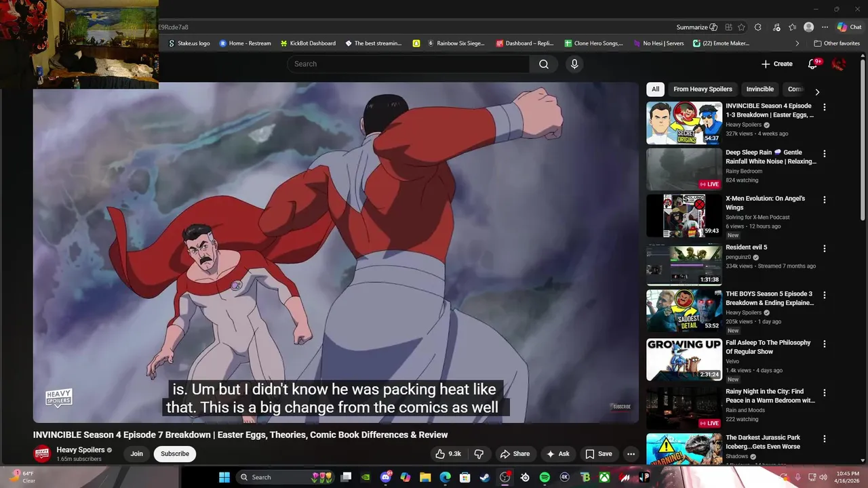868x488 pixels.
Task: Open options for The Darkest Jurassic Park video
Action: (x=825, y=439)
